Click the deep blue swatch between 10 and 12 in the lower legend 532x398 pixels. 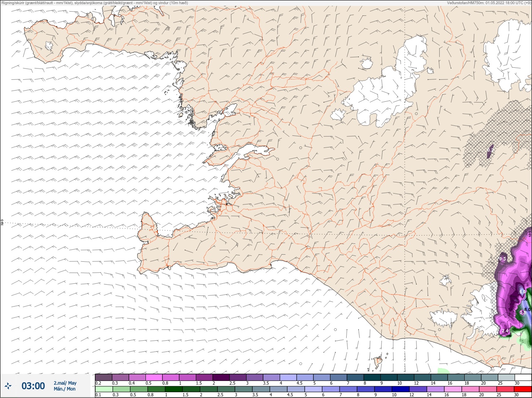click(x=400, y=389)
